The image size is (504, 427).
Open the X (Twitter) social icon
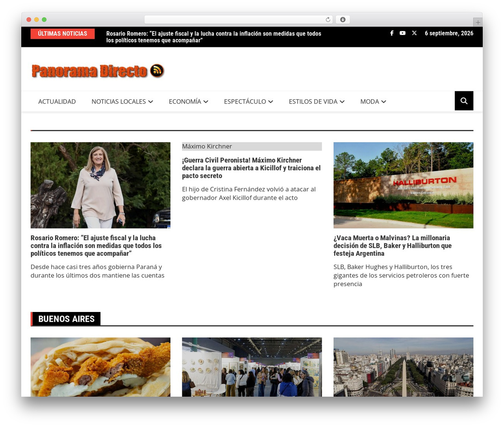tap(414, 33)
